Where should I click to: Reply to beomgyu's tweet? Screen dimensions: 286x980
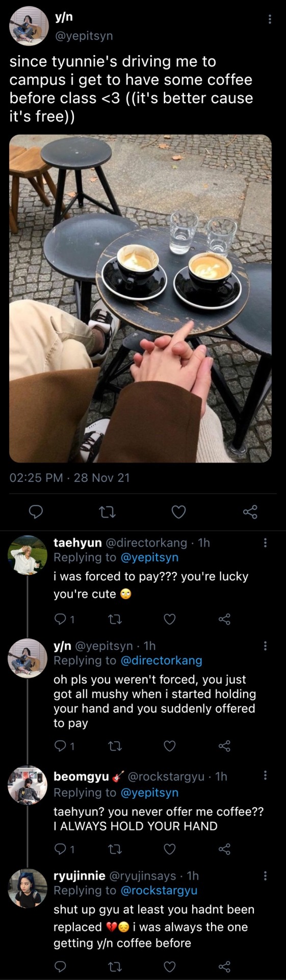(60, 849)
